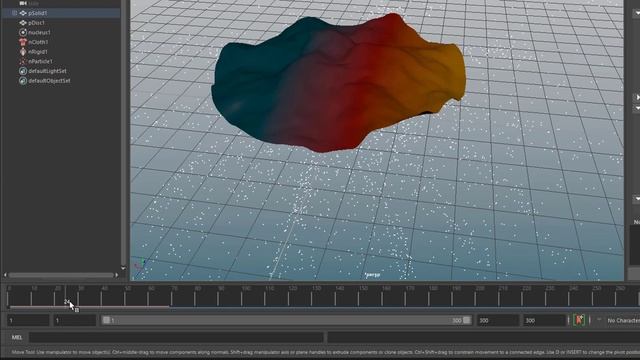Switch the MEL command language button
This screenshot has height=360, width=640.
click(x=17, y=337)
